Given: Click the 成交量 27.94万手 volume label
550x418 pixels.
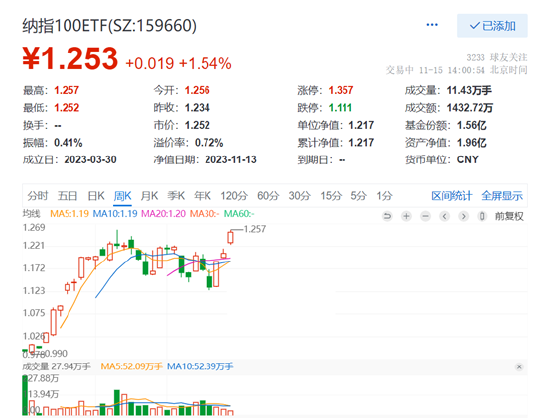Looking at the screenshot, I should (56, 366).
